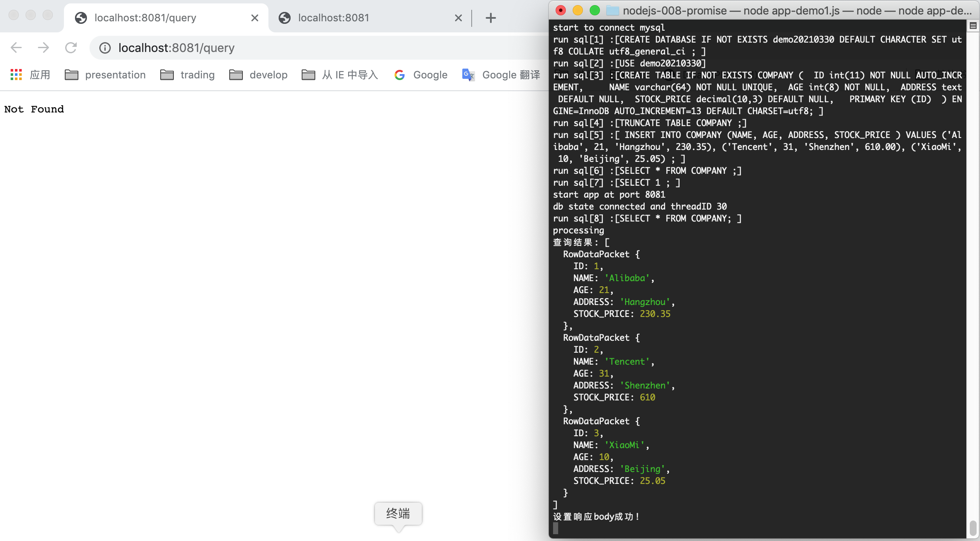
Task: Click the site information icon
Action: [x=105, y=48]
